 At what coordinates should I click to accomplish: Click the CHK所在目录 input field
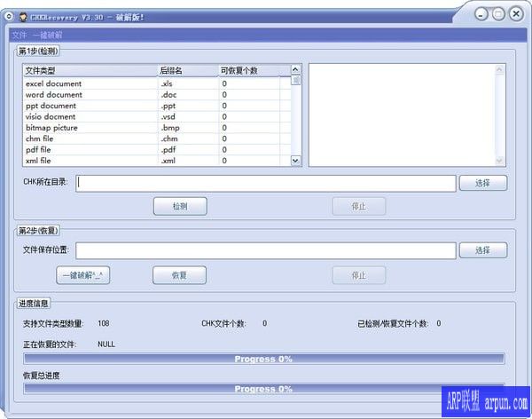click(266, 184)
